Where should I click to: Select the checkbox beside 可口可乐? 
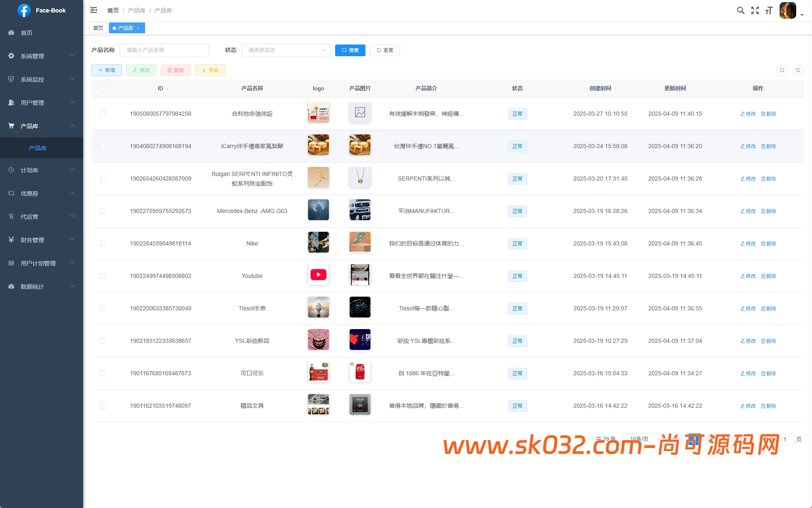click(x=103, y=373)
